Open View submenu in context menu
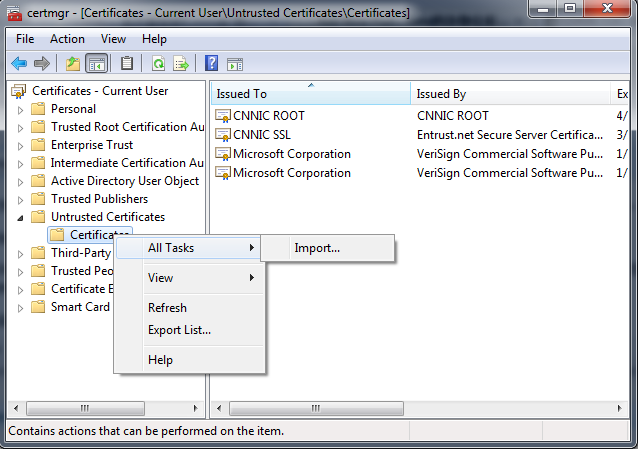This screenshot has height=449, width=638. point(190,278)
